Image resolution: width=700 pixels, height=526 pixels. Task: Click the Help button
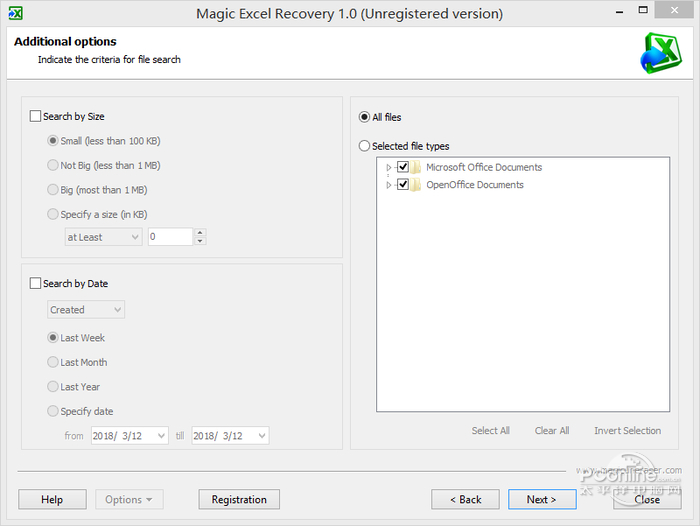coord(52,499)
